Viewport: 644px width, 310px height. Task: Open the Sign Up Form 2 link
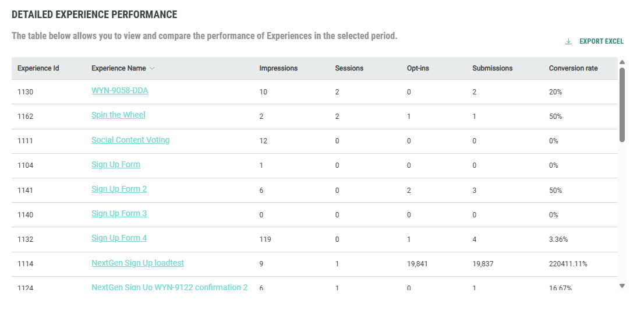click(x=119, y=189)
